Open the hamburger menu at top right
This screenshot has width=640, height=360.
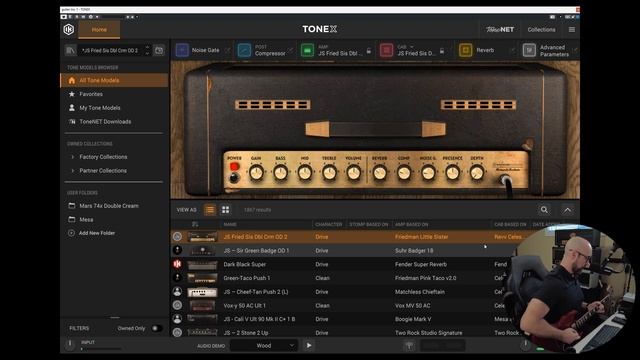[x=572, y=29]
